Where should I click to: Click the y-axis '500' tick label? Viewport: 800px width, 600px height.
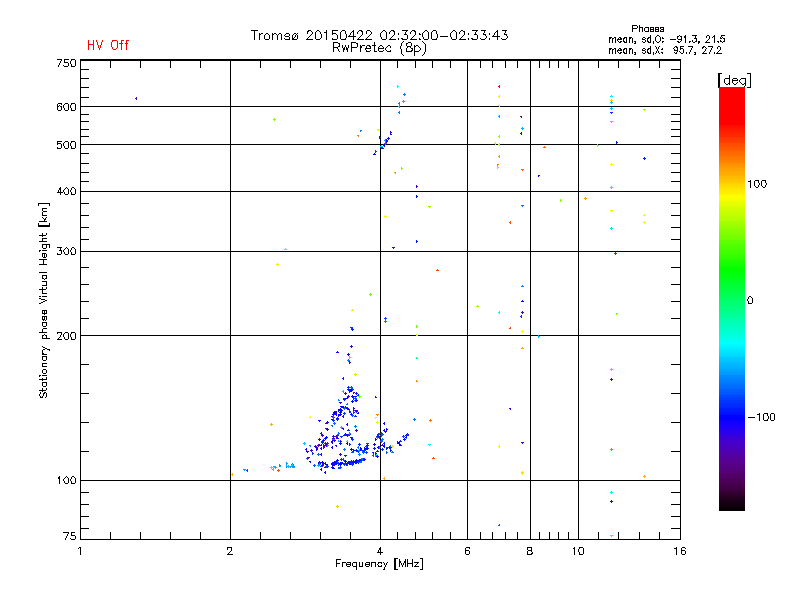click(66, 145)
